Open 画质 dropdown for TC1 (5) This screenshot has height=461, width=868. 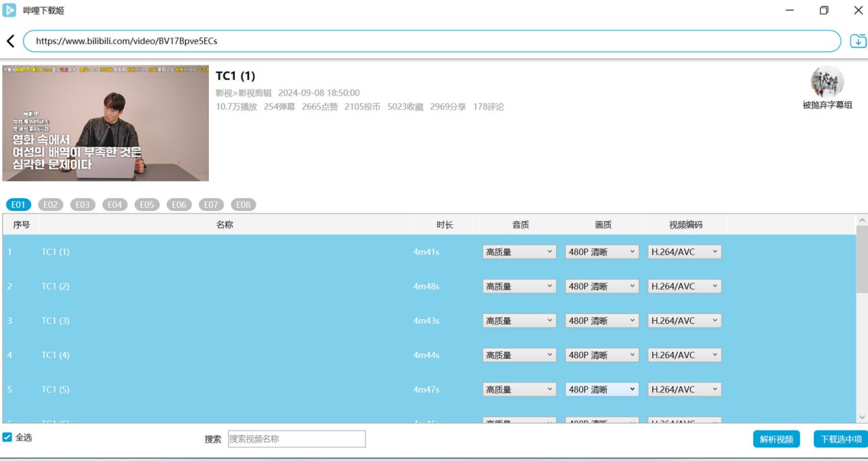[x=601, y=389]
